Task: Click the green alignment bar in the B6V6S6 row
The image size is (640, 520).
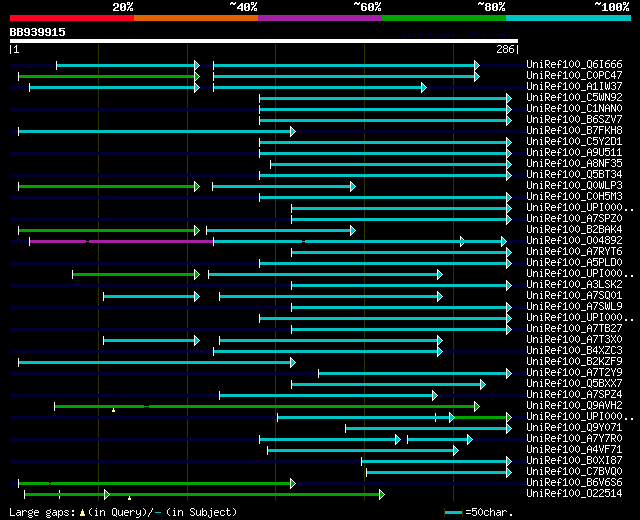Action: [157, 484]
